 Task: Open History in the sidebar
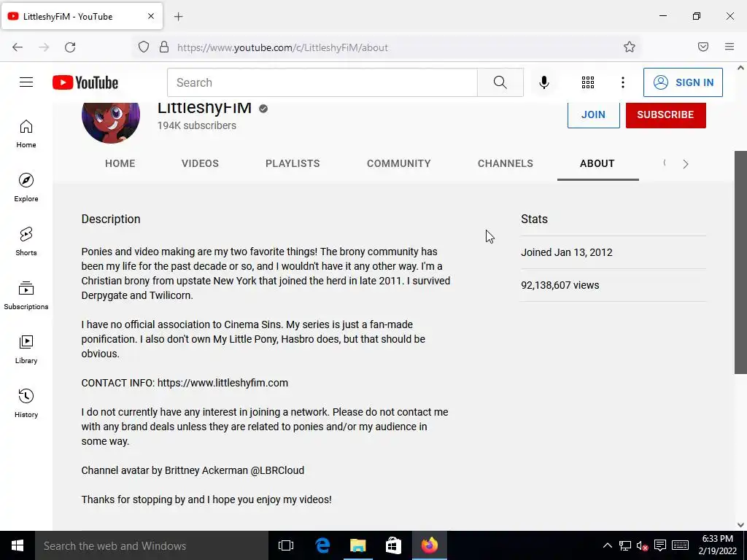(26, 403)
